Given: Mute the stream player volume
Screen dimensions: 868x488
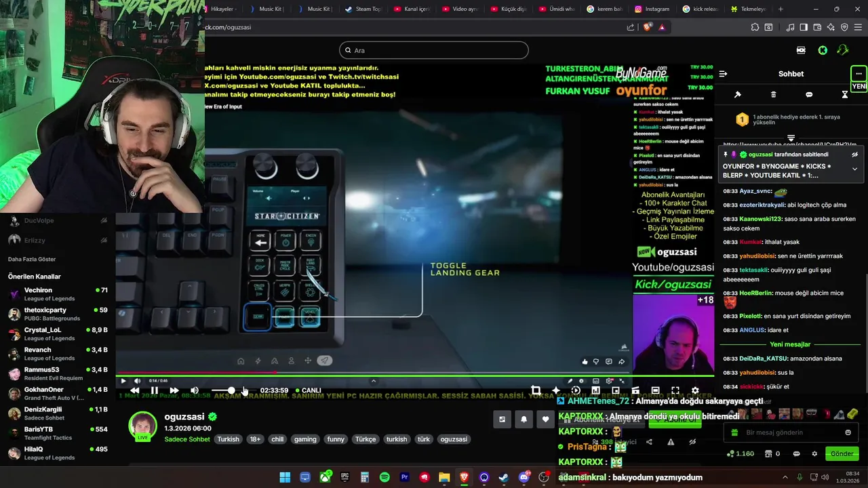Looking at the screenshot, I should coord(195,390).
